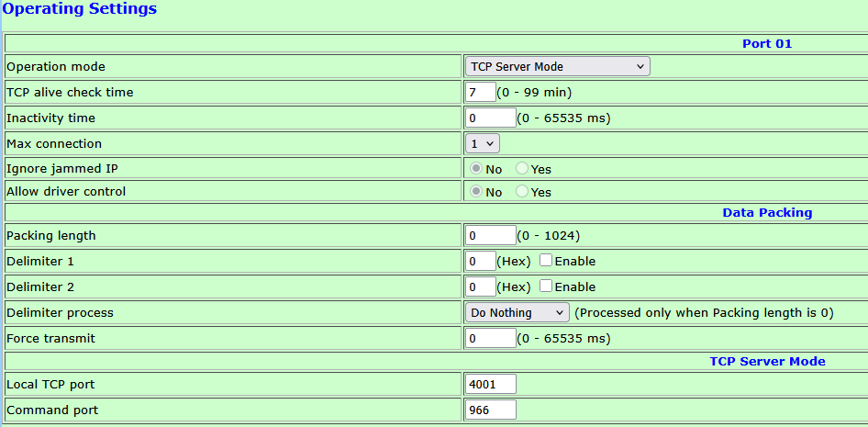Viewport: 868px width, 427px height.
Task: Focus the Packing length input field
Action: point(491,235)
